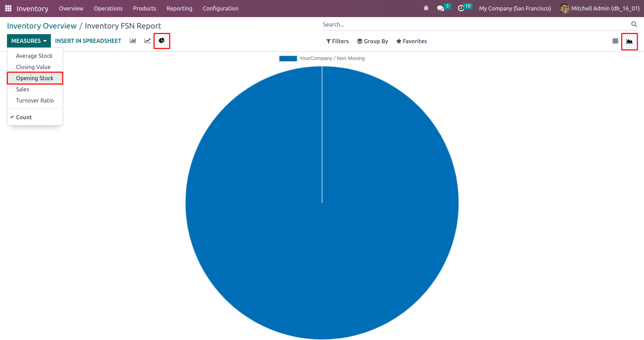The height and width of the screenshot is (340, 644).
Task: Click the Inventory FSN Report title
Action: click(123, 26)
